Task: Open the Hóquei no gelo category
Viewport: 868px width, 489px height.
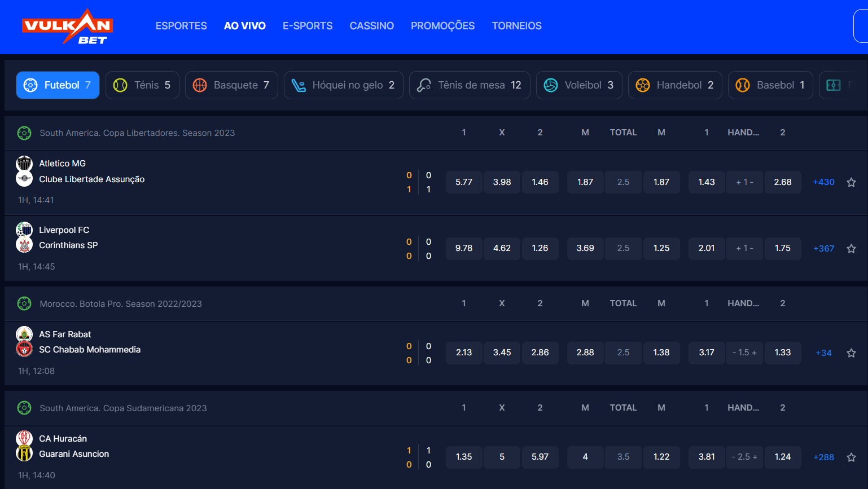Action: click(343, 85)
